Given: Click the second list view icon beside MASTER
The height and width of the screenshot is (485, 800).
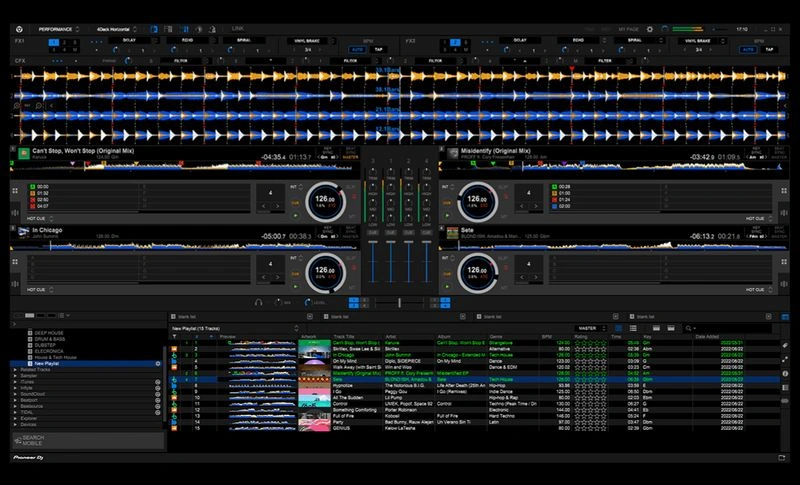Looking at the screenshot, I should coord(633,328).
